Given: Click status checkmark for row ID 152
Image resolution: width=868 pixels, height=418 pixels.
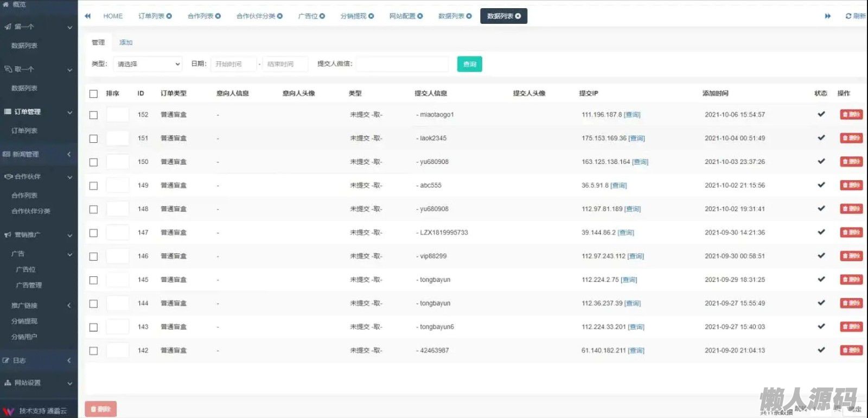Looking at the screenshot, I should tap(821, 115).
